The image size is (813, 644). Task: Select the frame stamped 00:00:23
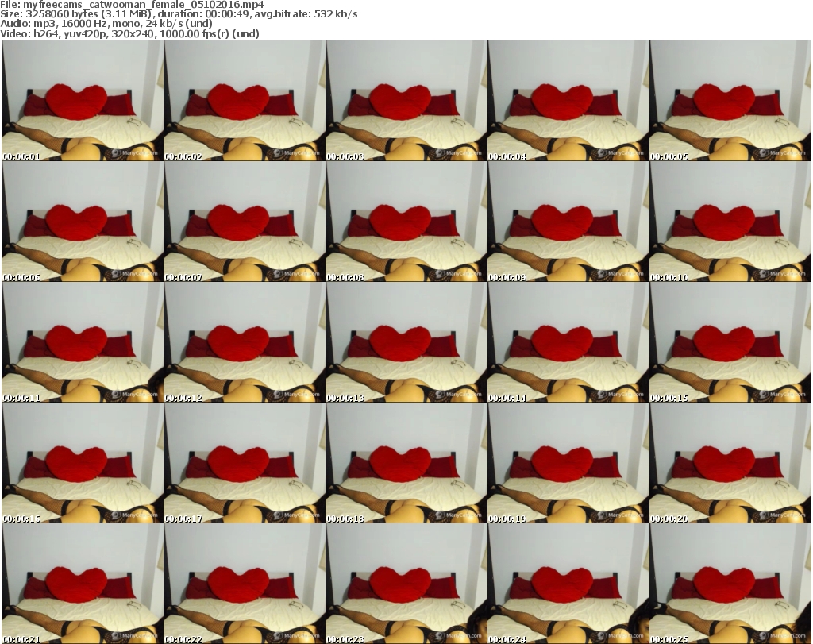point(406,584)
